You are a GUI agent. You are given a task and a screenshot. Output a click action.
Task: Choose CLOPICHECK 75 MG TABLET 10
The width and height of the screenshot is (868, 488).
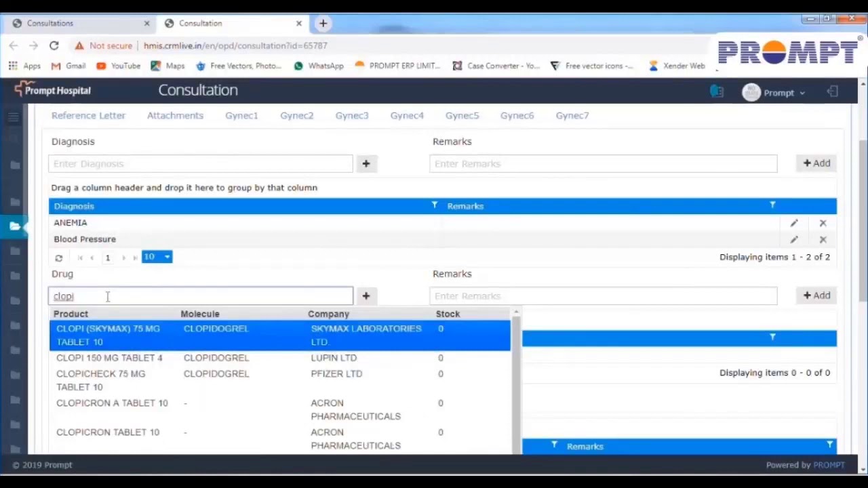(x=279, y=380)
